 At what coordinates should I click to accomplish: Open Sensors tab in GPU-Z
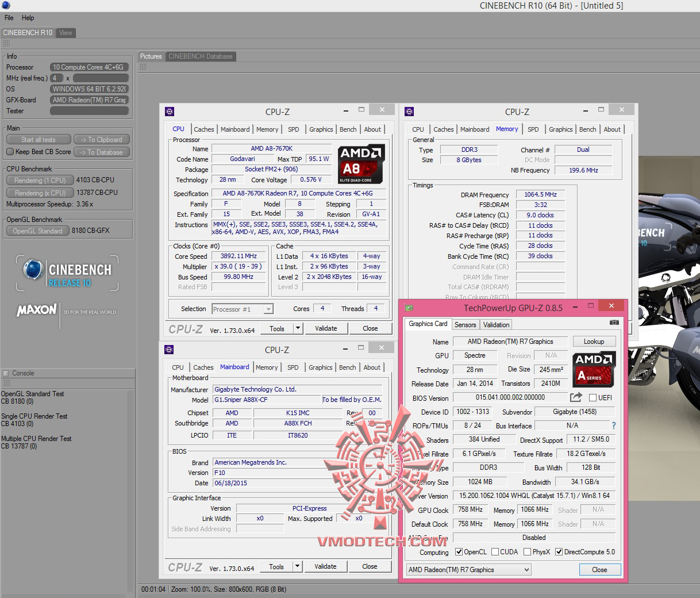pos(466,325)
